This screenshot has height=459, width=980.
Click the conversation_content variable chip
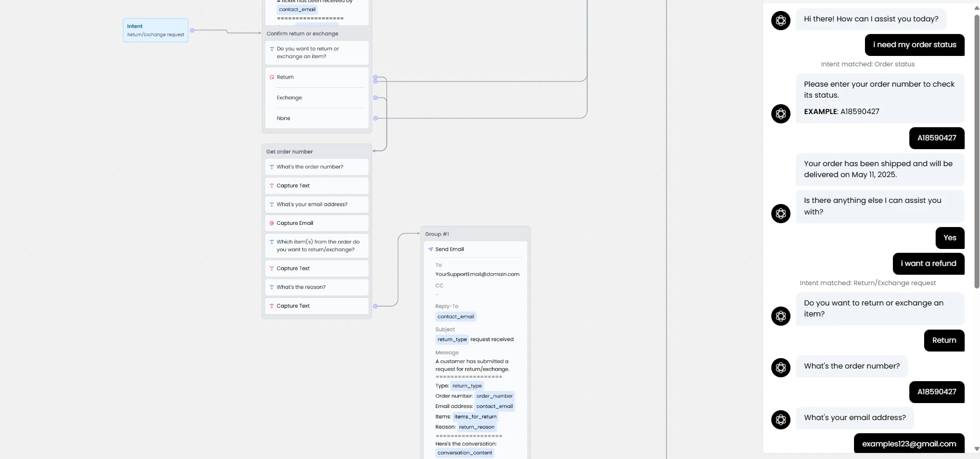click(x=465, y=453)
